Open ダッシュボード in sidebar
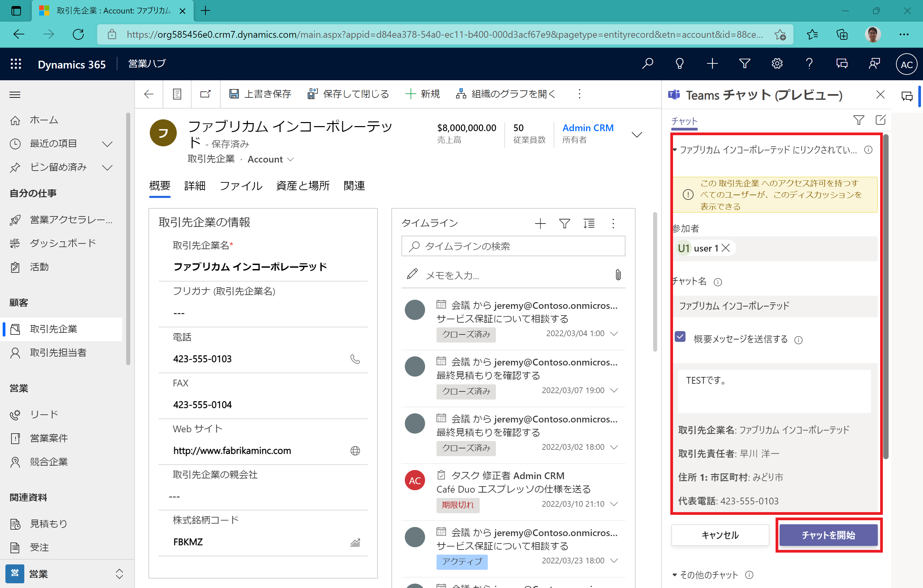Image resolution: width=923 pixels, height=588 pixels. pyautogui.click(x=63, y=243)
